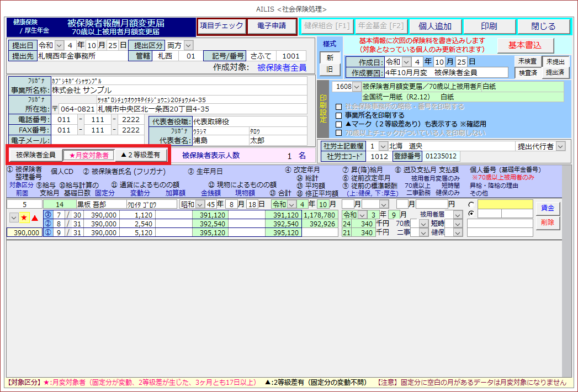The image size is (578, 392).
Task: Switch to the ★月変対象者 filter tab
Action: (x=88, y=155)
